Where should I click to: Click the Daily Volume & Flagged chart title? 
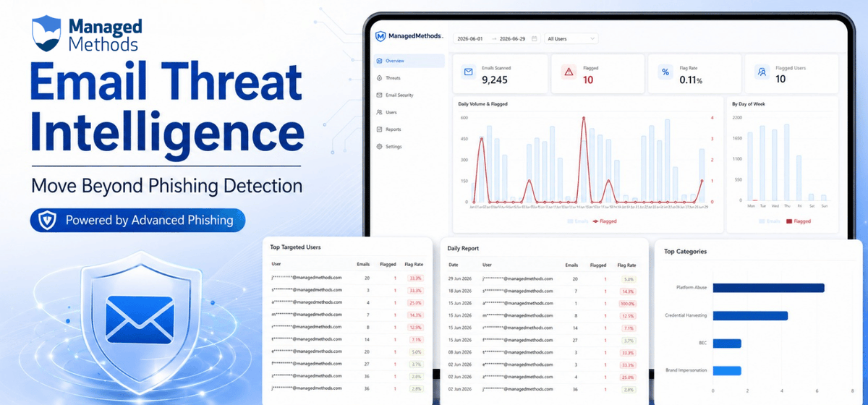484,104
